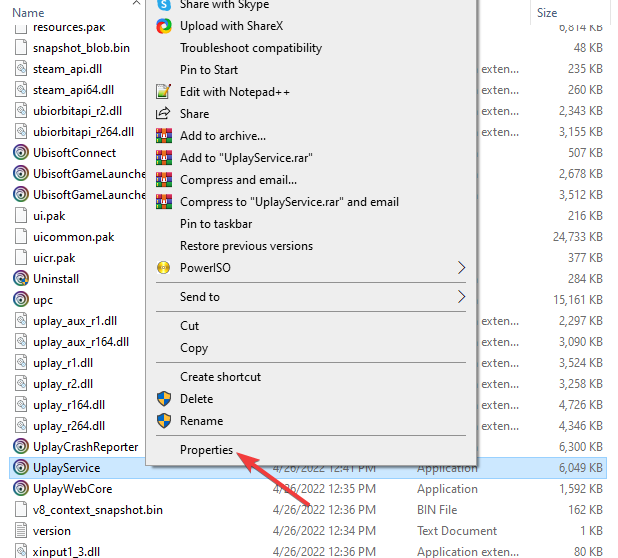Image resolution: width=618 pixels, height=558 pixels.
Task: Click WinRAR icon beside Add to "UplayService.rar"
Action: [164, 158]
